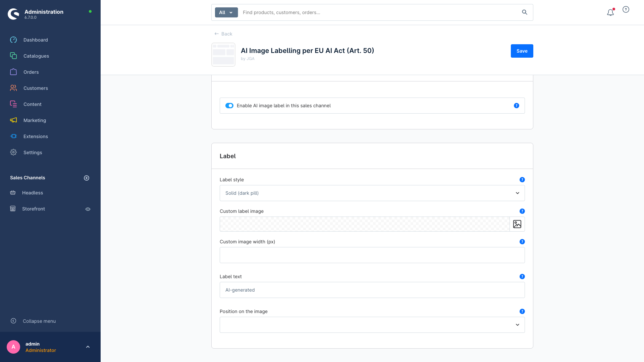Viewport: 644px width, 362px height.
Task: Open media picker for custom label image
Action: click(517, 224)
